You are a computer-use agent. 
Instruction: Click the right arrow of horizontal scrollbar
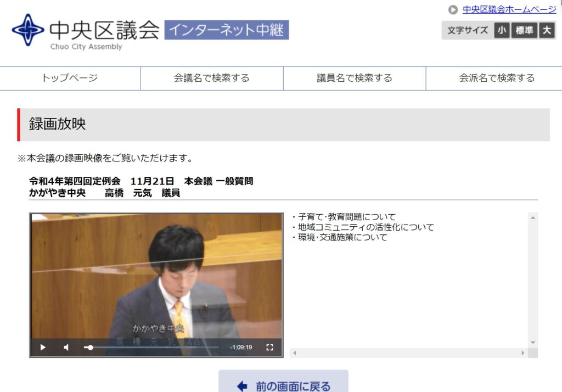pos(523,353)
